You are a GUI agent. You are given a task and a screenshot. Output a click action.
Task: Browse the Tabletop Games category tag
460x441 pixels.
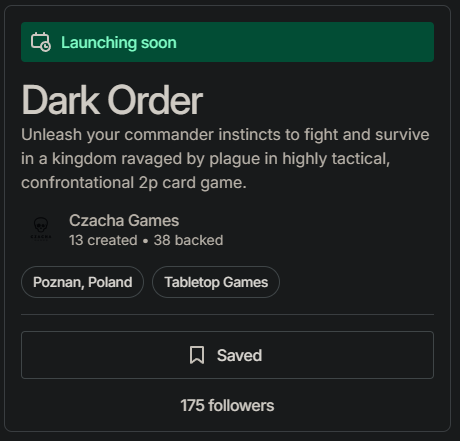point(216,282)
